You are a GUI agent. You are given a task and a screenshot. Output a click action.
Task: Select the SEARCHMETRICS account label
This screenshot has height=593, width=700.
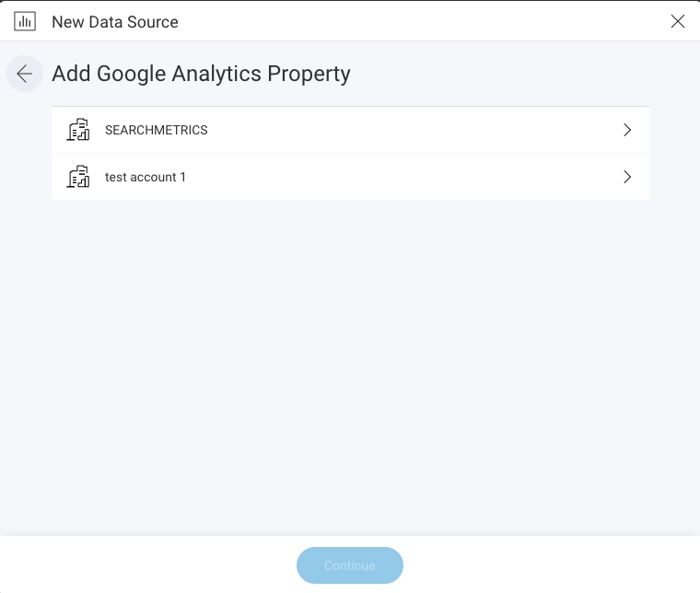click(156, 130)
